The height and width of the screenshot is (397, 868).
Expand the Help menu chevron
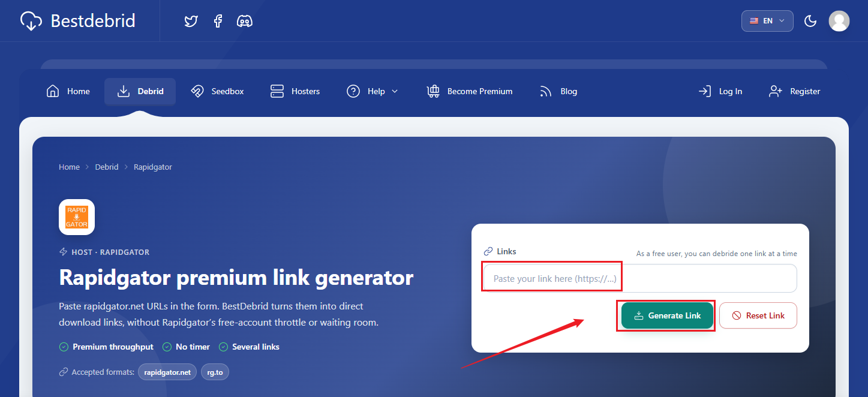click(x=395, y=91)
